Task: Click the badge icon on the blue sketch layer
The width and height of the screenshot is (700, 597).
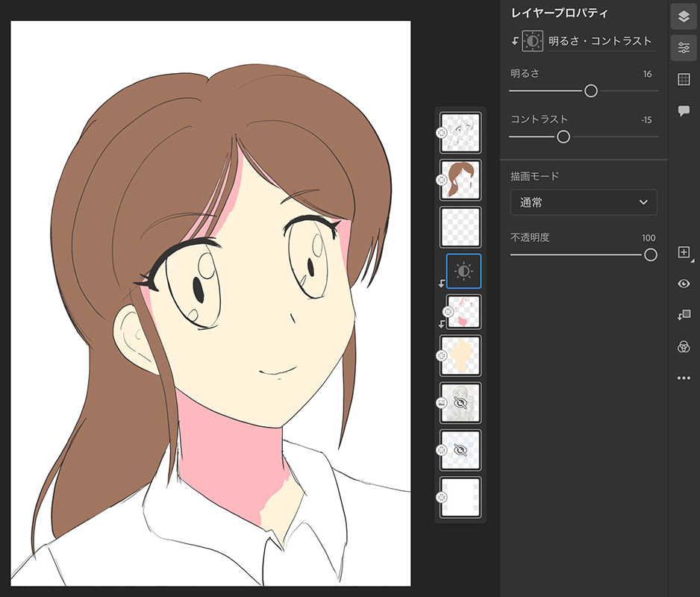Action: point(441,450)
